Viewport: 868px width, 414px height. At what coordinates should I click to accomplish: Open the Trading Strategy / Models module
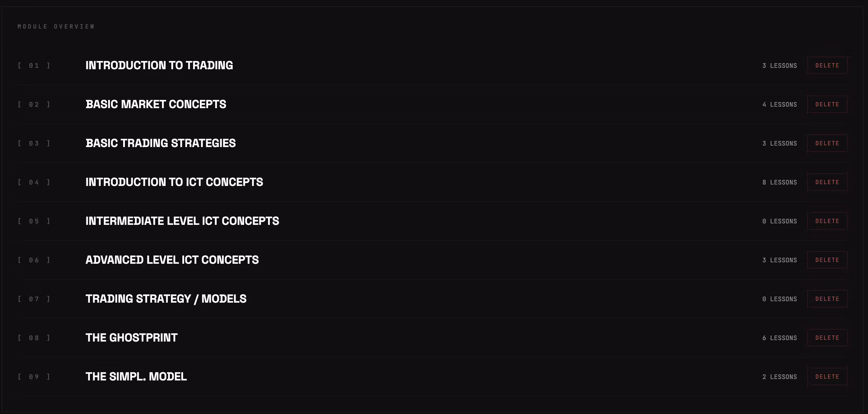166,299
